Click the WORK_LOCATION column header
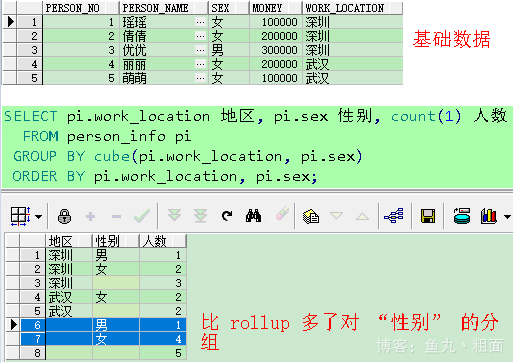This screenshot has width=514, height=363. [x=352, y=8]
